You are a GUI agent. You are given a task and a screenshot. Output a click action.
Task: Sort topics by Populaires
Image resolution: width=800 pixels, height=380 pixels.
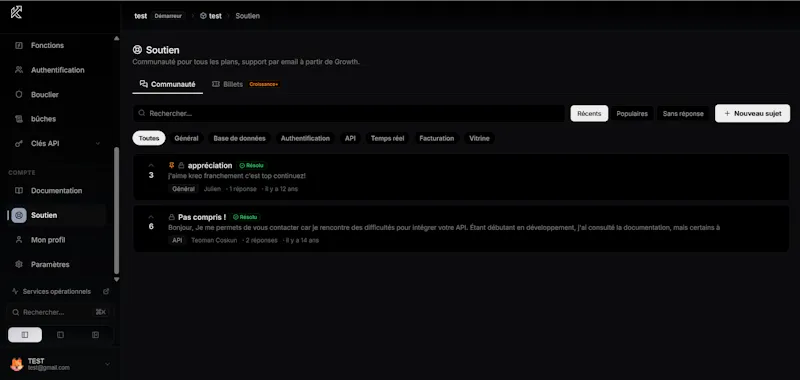[x=632, y=113]
